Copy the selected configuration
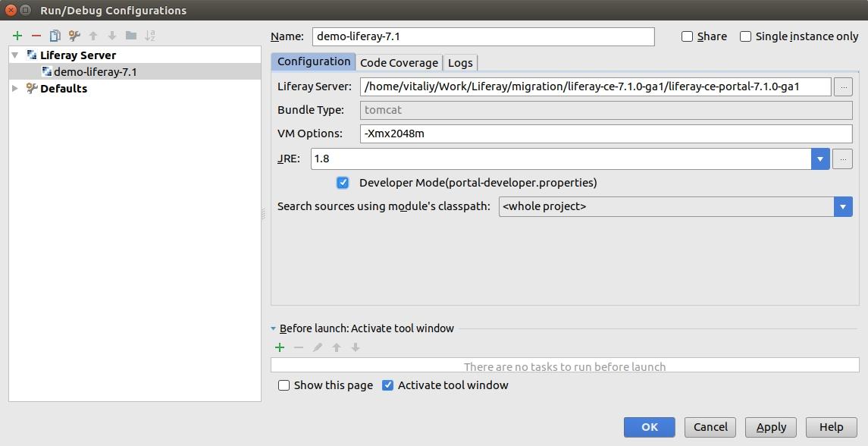Image resolution: width=868 pixels, height=446 pixels. 55,36
